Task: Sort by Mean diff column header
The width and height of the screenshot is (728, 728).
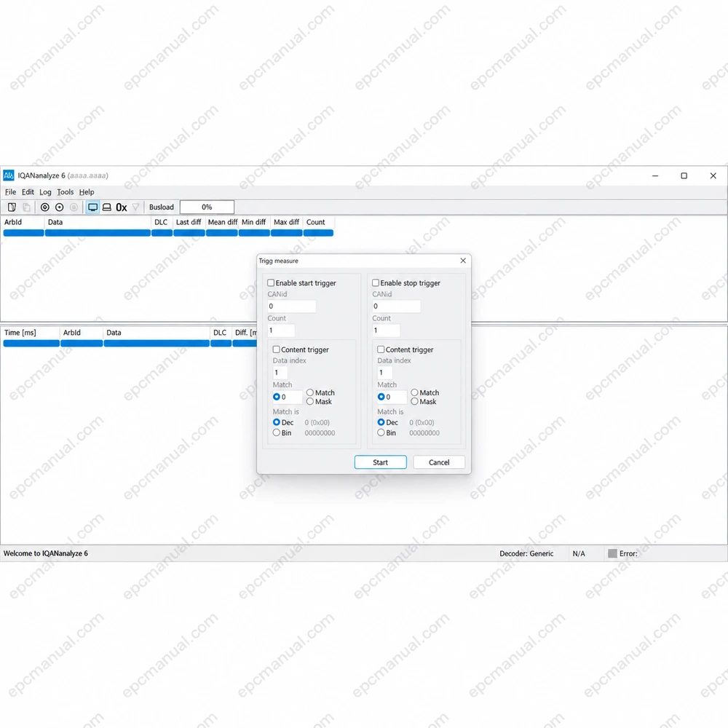Action: 222,222
